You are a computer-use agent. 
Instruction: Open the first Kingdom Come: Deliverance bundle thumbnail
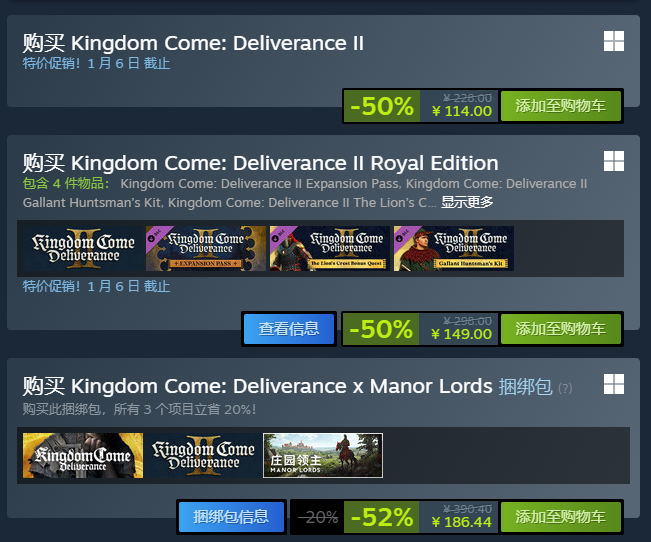83,455
